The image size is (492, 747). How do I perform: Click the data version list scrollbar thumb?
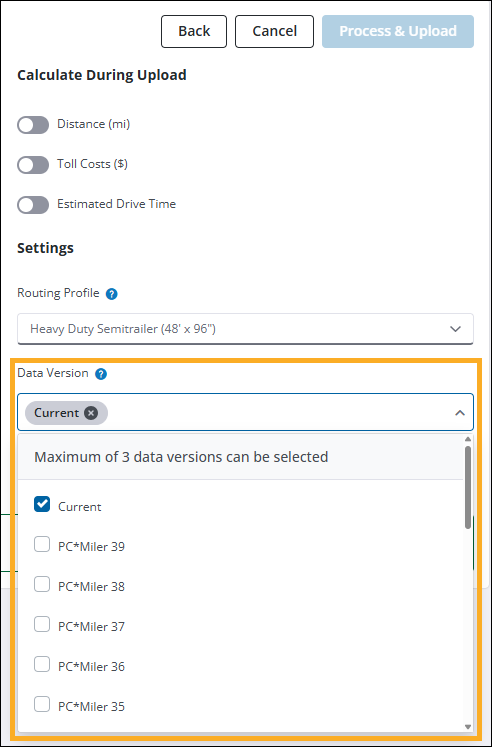[x=468, y=487]
